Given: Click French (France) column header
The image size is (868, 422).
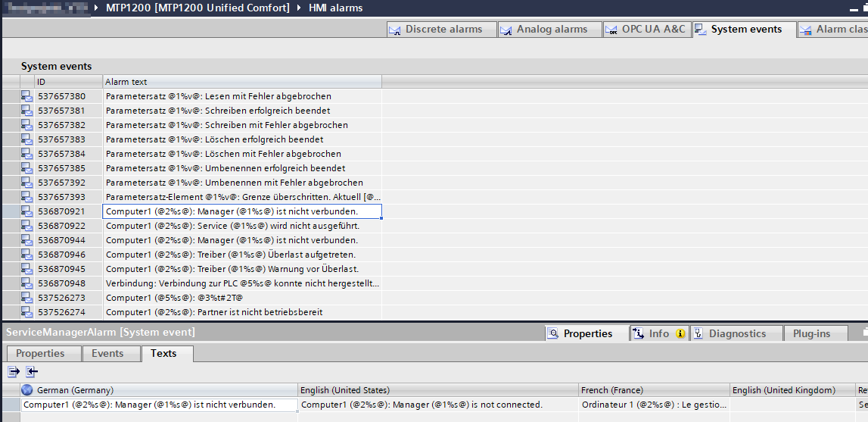Looking at the screenshot, I should point(655,390).
